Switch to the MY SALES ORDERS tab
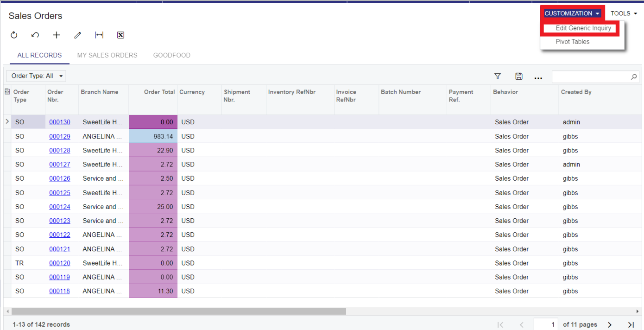This screenshot has height=330, width=644. (107, 55)
